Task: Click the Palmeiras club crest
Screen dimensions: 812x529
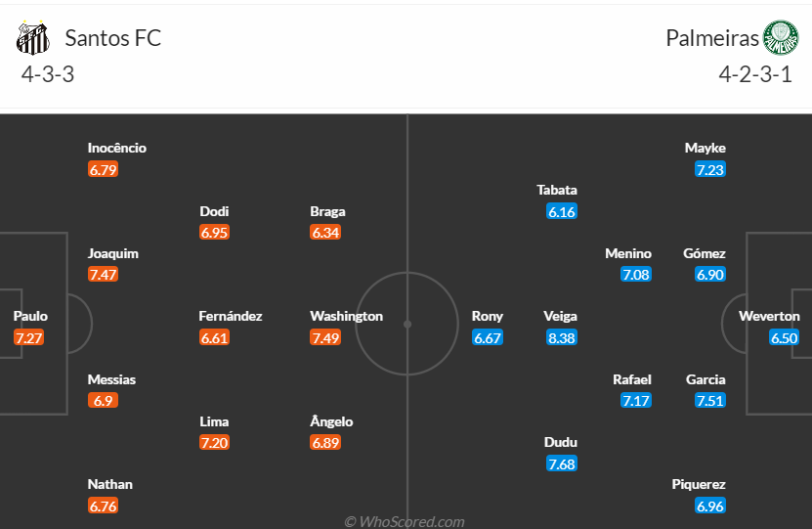Action: (x=781, y=37)
